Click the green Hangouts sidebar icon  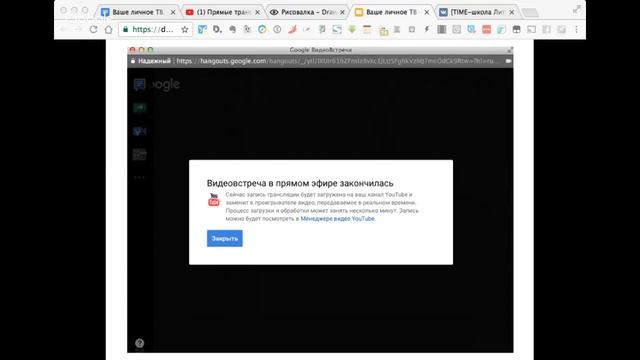140,108
